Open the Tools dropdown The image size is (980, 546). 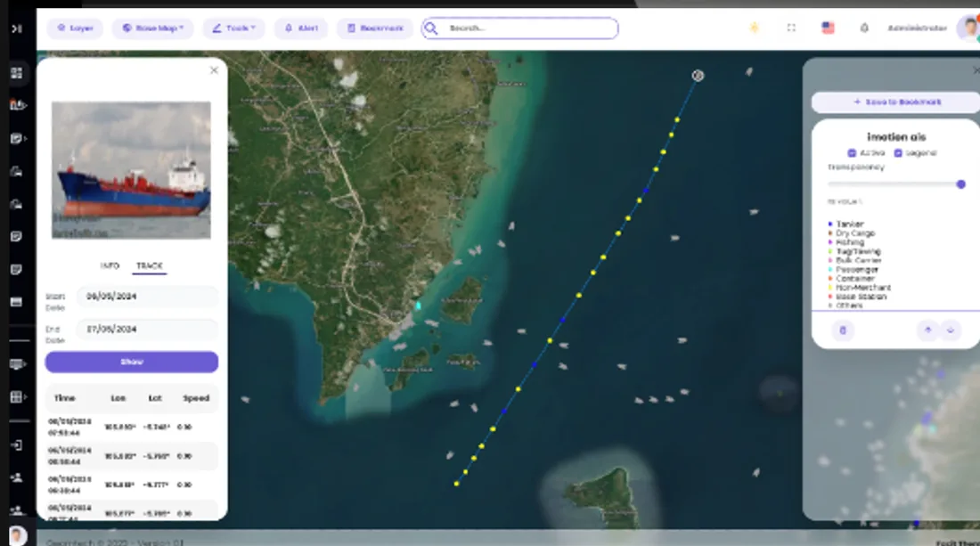coord(233,29)
